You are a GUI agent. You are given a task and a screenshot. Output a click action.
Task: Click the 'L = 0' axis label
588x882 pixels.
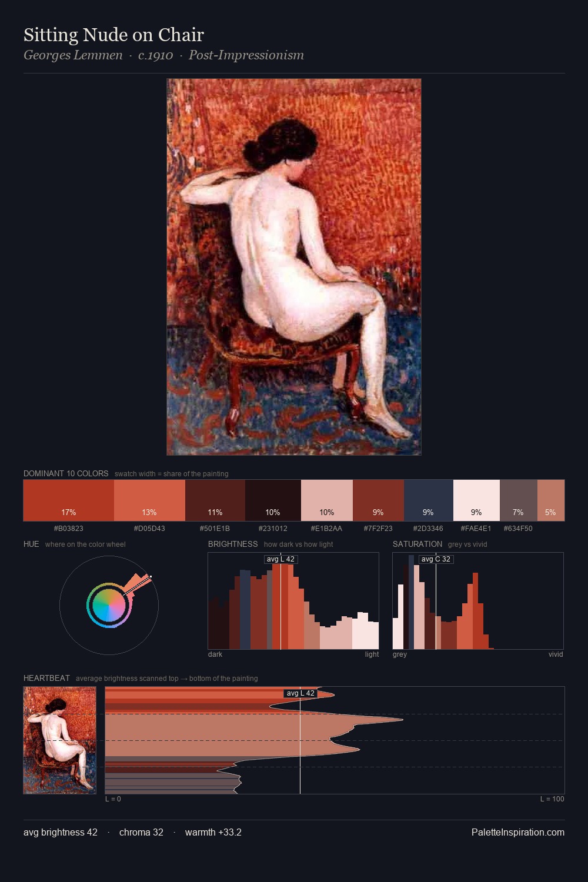tap(113, 799)
